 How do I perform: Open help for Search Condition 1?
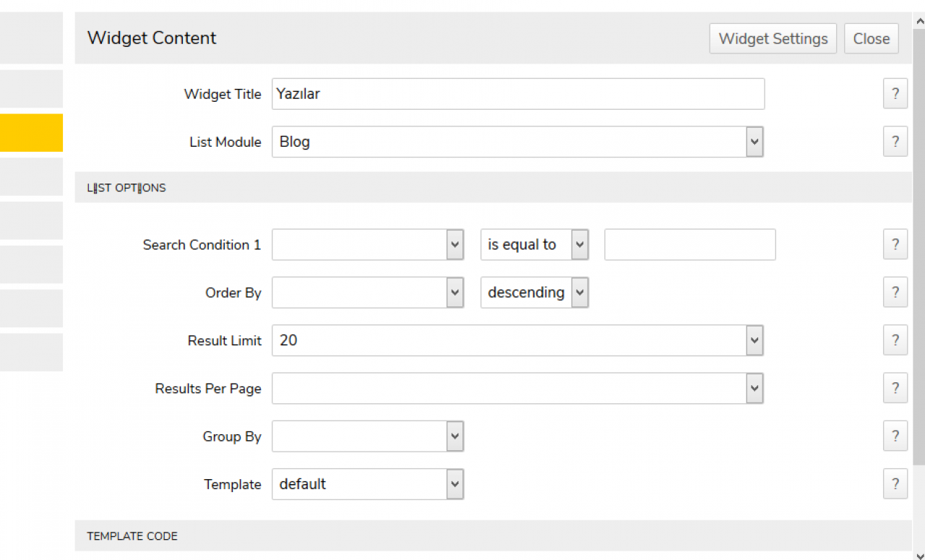click(895, 244)
